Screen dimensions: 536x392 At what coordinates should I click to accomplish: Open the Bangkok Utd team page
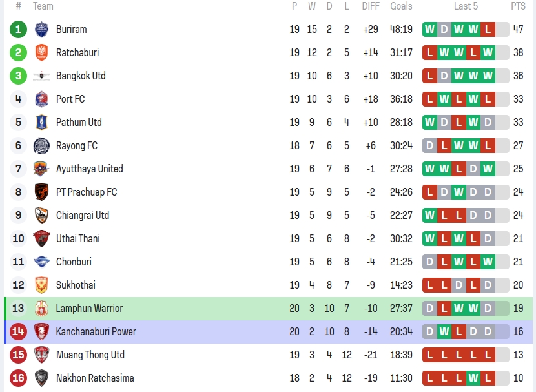(81, 76)
